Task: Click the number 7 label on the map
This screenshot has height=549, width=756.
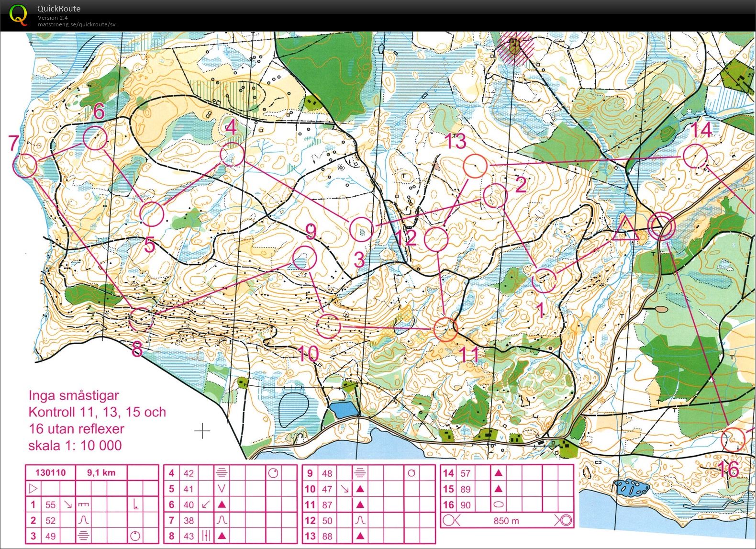Action: coord(14,143)
